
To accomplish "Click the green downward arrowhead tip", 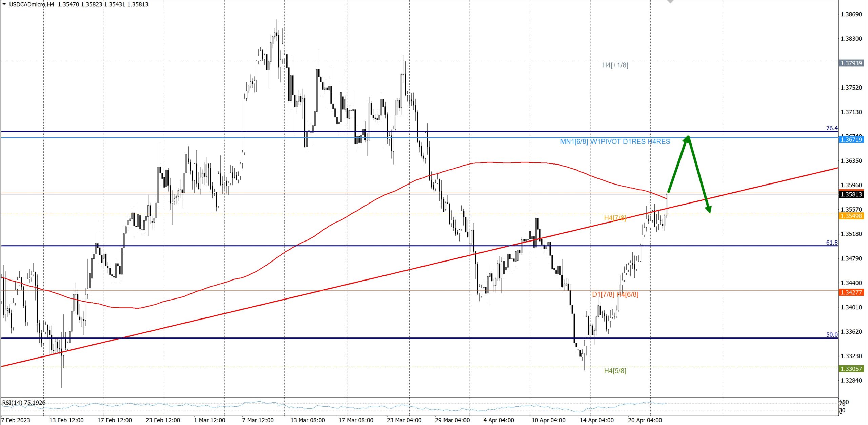I will 709,212.
